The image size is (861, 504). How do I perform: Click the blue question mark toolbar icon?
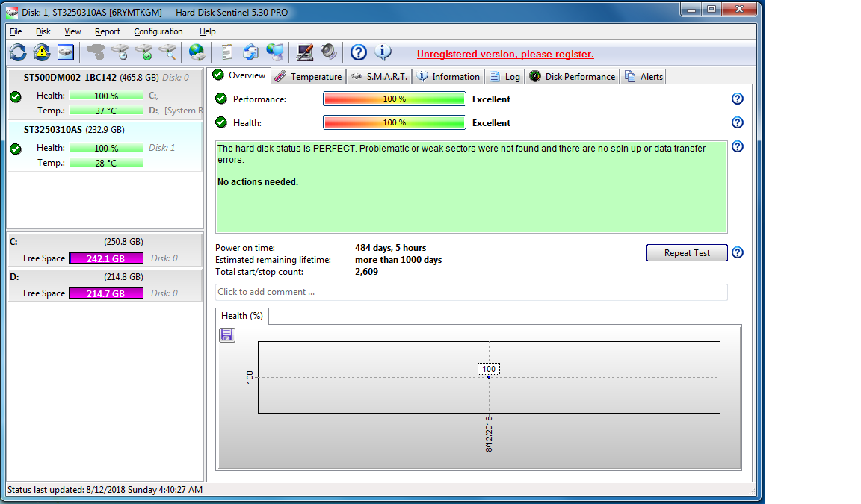pyautogui.click(x=359, y=53)
